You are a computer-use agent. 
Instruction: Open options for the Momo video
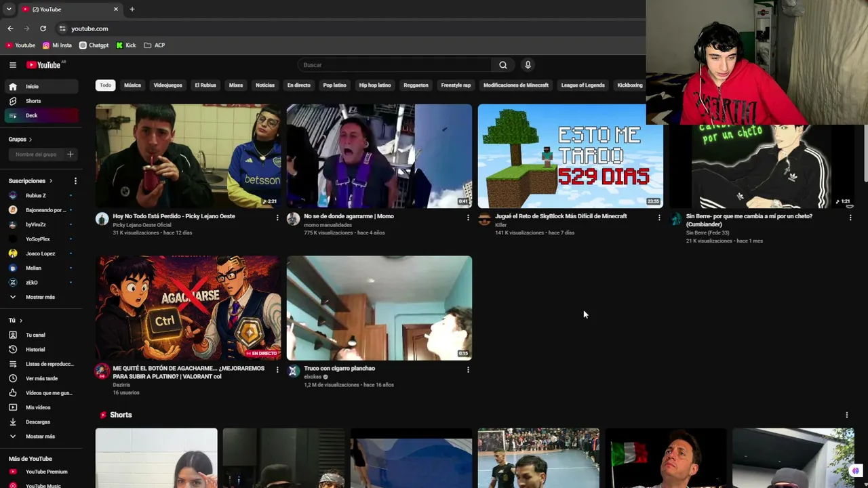point(468,218)
